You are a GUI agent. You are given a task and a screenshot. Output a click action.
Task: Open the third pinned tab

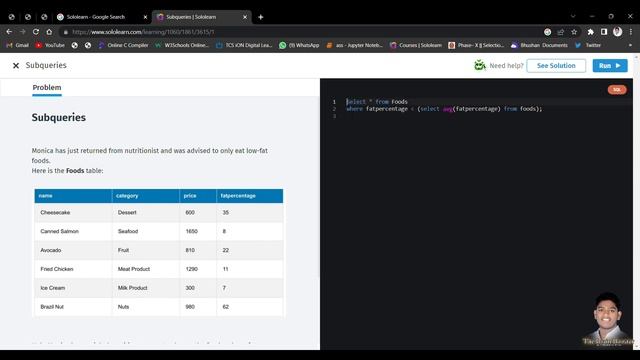pyautogui.click(x=44, y=17)
